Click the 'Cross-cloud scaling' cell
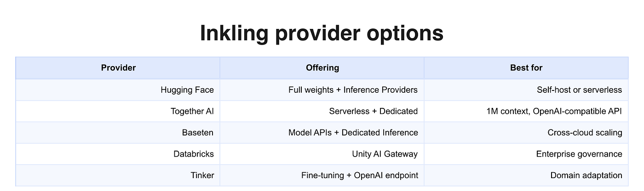 [x=526, y=133]
